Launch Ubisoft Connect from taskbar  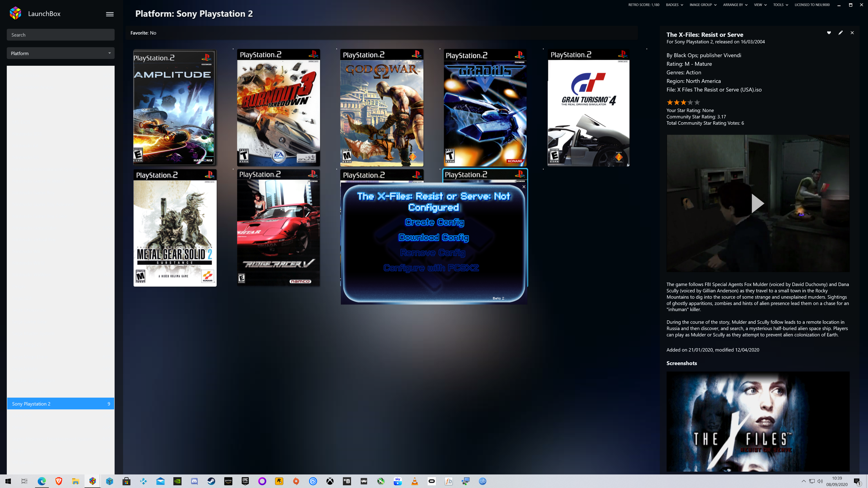pyautogui.click(x=313, y=481)
